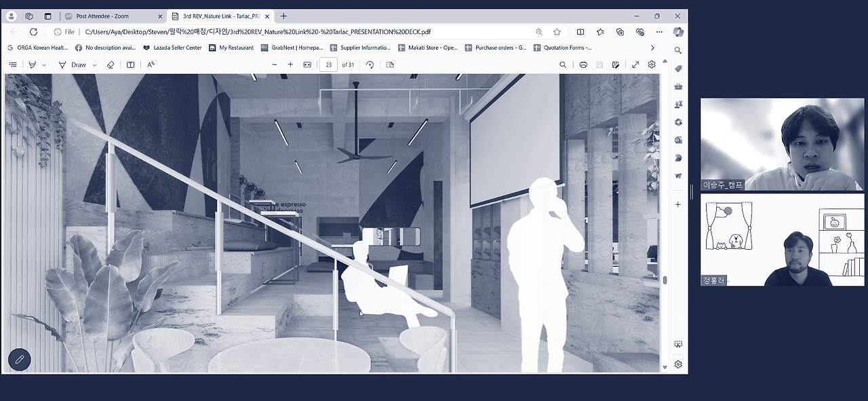The width and height of the screenshot is (868, 401).
Task: Enter full screen with expand arrows icon
Action: coord(635,64)
